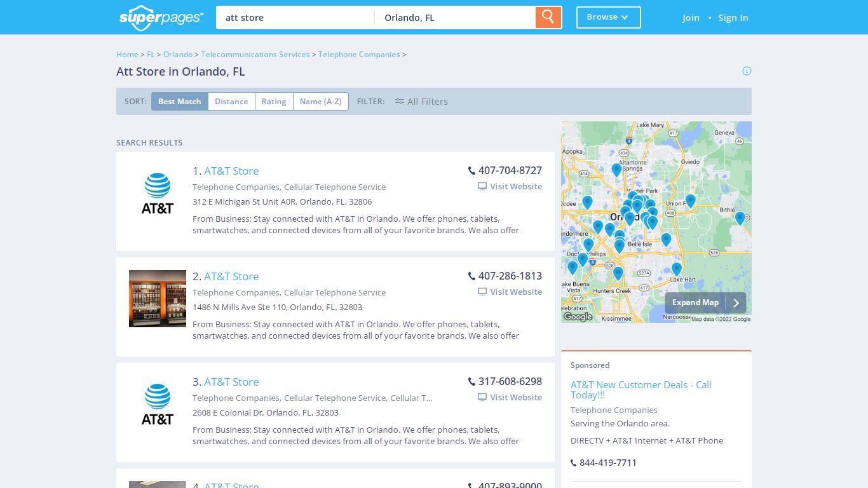Open store photo thumbnail of result 2
The height and width of the screenshot is (488, 868).
(158, 299)
